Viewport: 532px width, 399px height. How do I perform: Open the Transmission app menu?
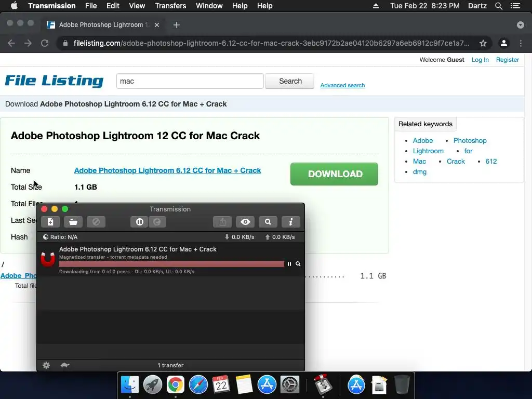[x=52, y=6]
